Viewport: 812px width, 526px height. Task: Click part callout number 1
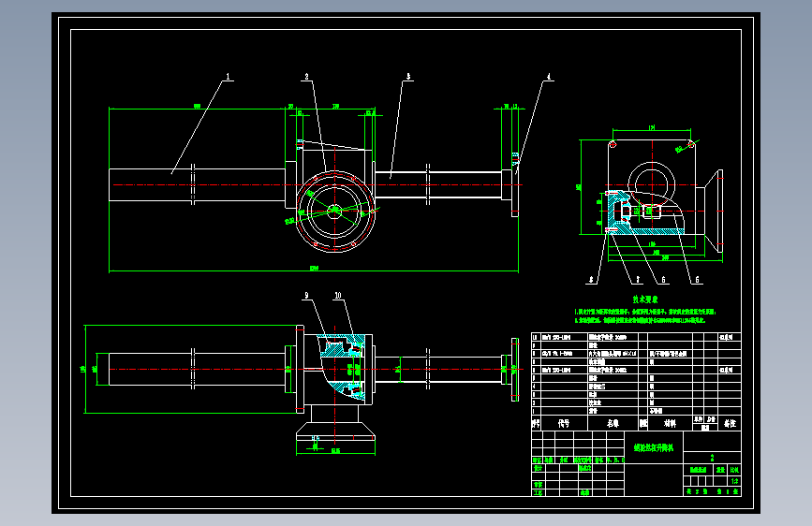click(x=228, y=77)
